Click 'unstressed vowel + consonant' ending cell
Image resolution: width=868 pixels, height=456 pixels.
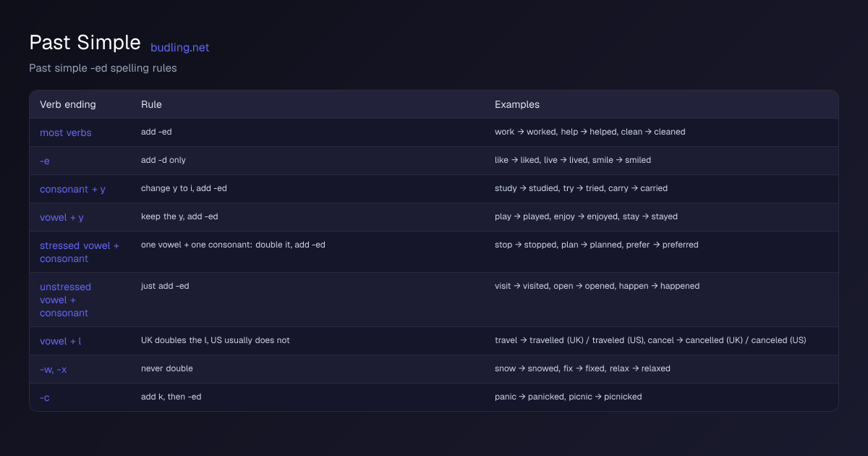click(65, 300)
